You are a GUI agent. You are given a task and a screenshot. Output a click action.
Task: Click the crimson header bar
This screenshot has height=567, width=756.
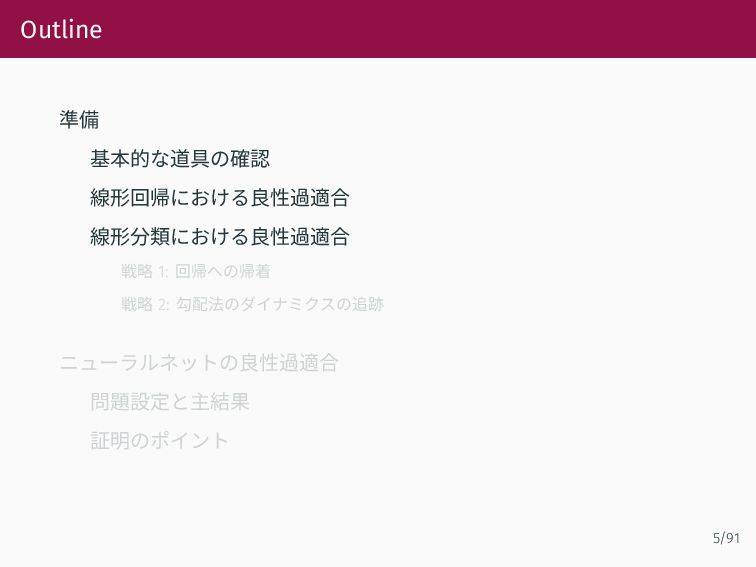(x=378, y=29)
